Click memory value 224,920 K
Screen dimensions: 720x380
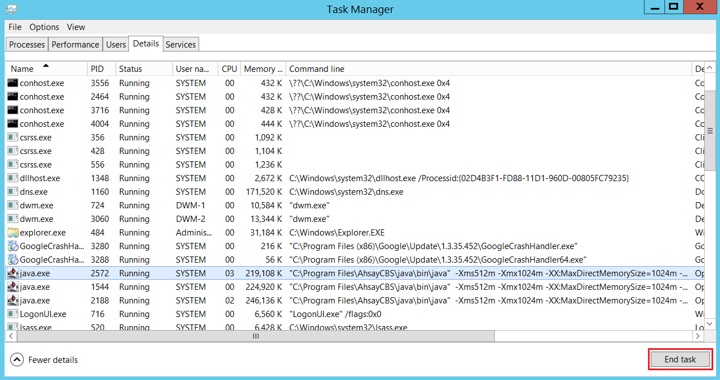click(264, 287)
